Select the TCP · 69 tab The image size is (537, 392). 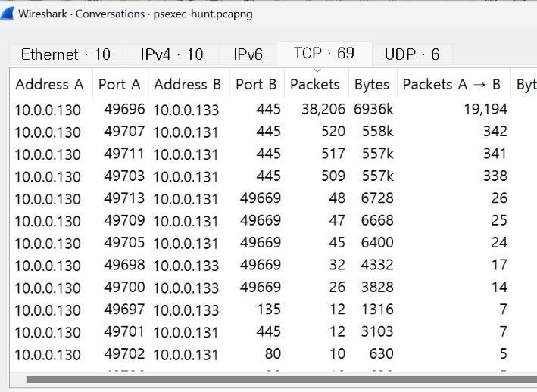point(324,54)
